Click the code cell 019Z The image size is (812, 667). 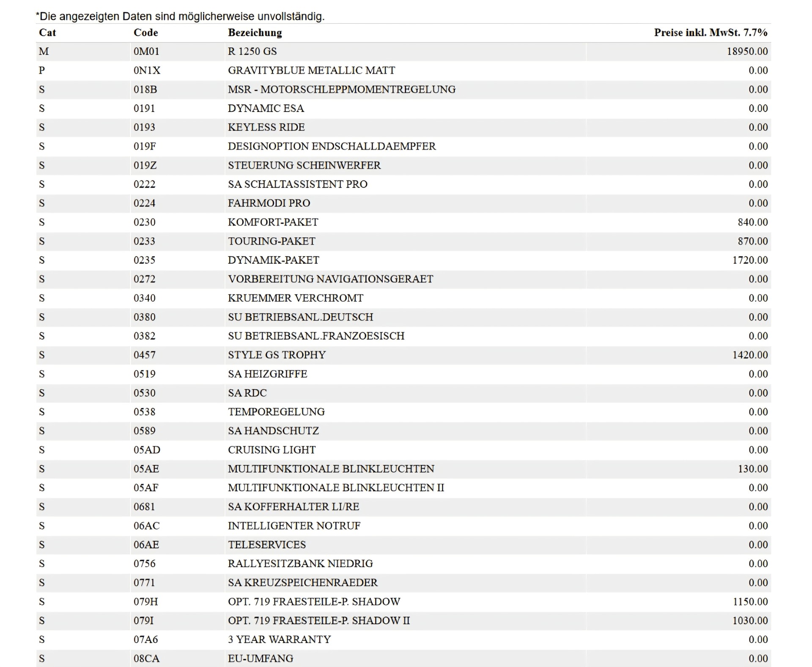coord(145,165)
